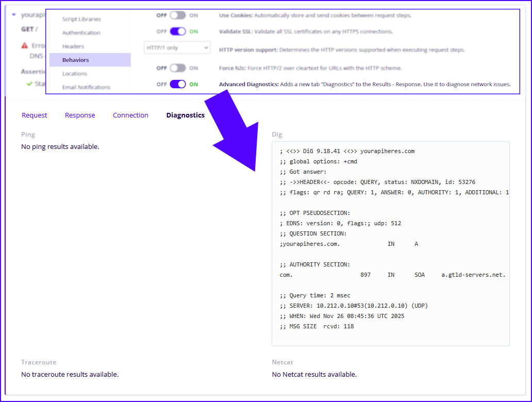This screenshot has height=402, width=532.
Task: Select the Behaviors sidebar item
Action: pos(75,60)
